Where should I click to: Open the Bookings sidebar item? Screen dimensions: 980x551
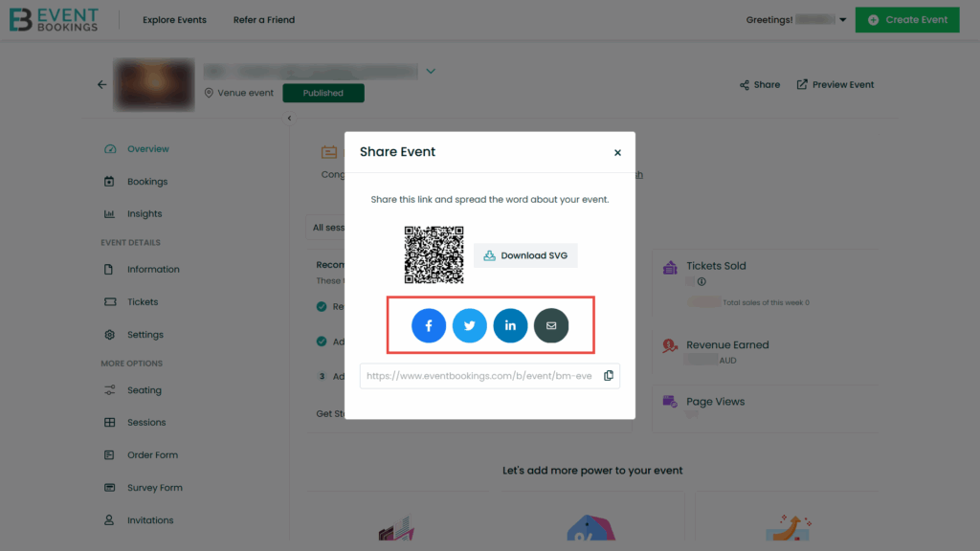tap(147, 182)
